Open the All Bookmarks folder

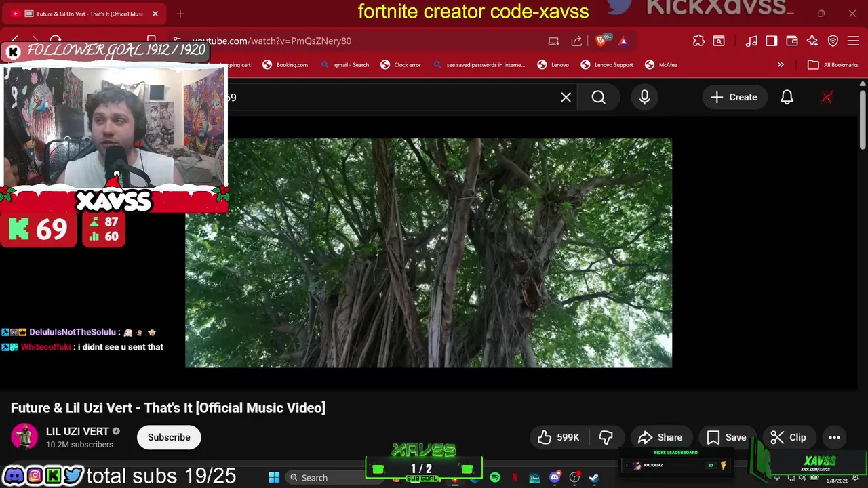coord(833,65)
